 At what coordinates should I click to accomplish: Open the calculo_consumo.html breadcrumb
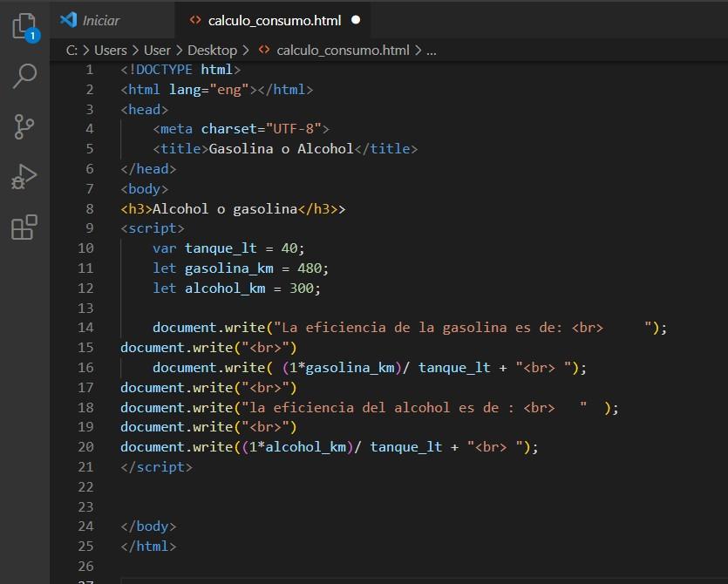[x=343, y=51]
